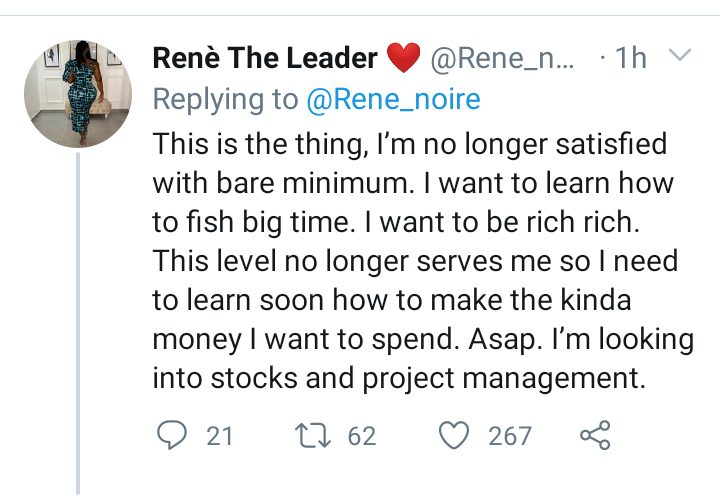
Task: Click the gray "Replying to" label
Action: (225, 100)
